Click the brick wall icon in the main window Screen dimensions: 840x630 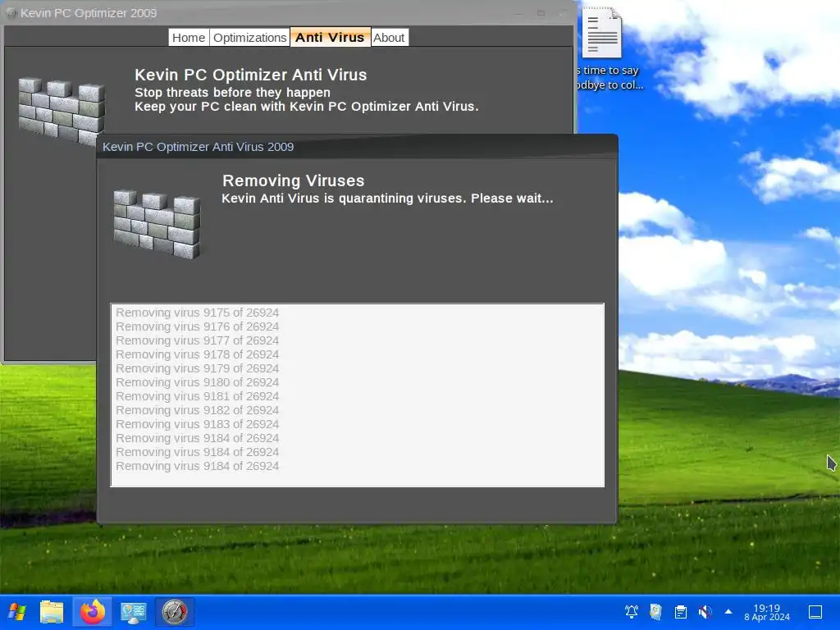click(62, 112)
